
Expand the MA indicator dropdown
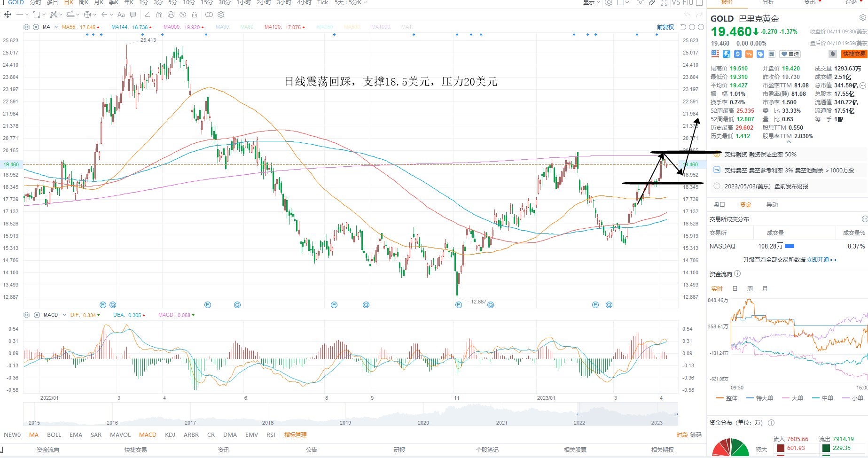pos(56,27)
